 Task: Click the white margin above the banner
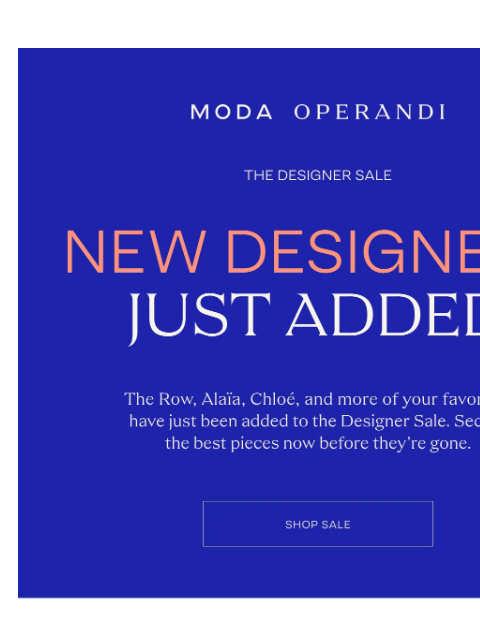tap(240, 24)
